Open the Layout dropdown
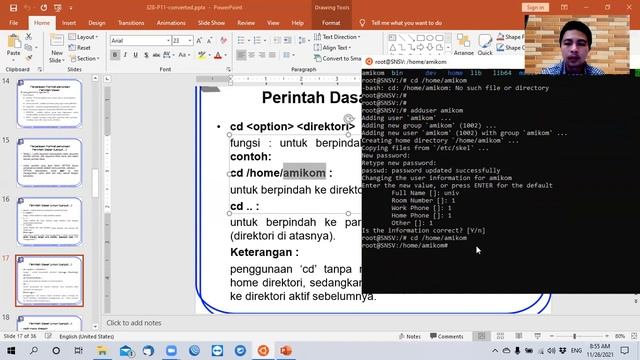The width and height of the screenshot is (640, 360). tap(84, 37)
